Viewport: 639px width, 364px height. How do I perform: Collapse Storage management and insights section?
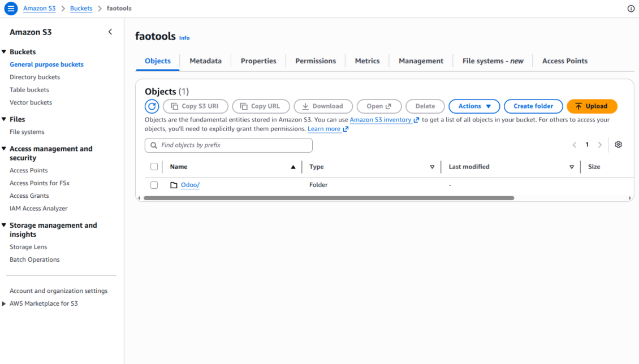(4, 225)
